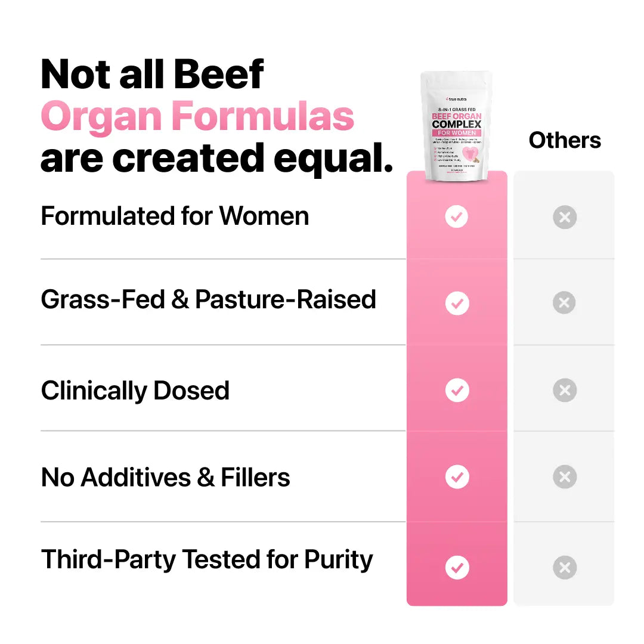The width and height of the screenshot is (644, 644).
Task: Select the gray X for Third-Party Tested
Action: click(564, 567)
